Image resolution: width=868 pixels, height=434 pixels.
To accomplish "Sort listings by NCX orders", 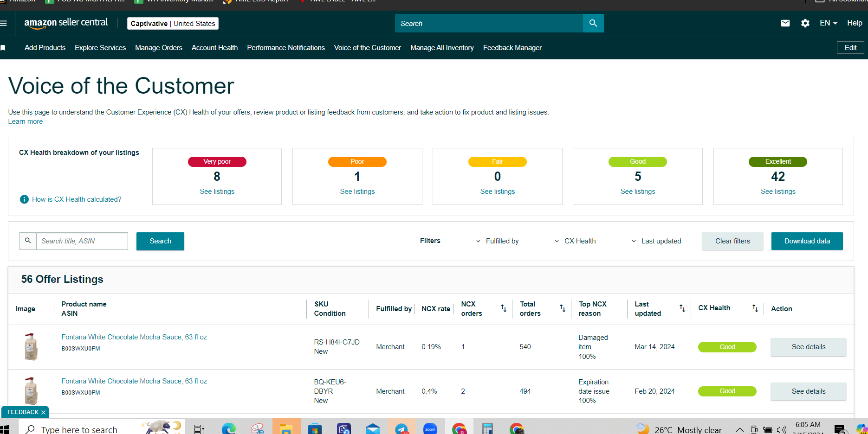I will 504,308.
